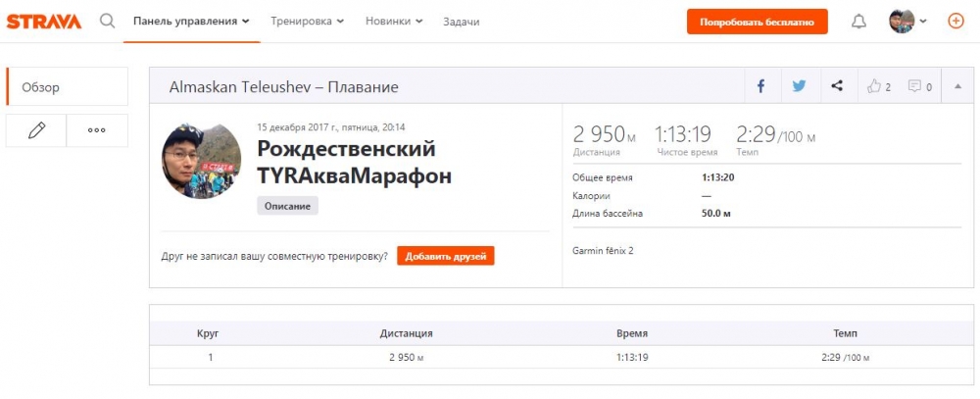Give kudos with thumbs-up icon
The image size is (980, 399).
tap(878, 86)
